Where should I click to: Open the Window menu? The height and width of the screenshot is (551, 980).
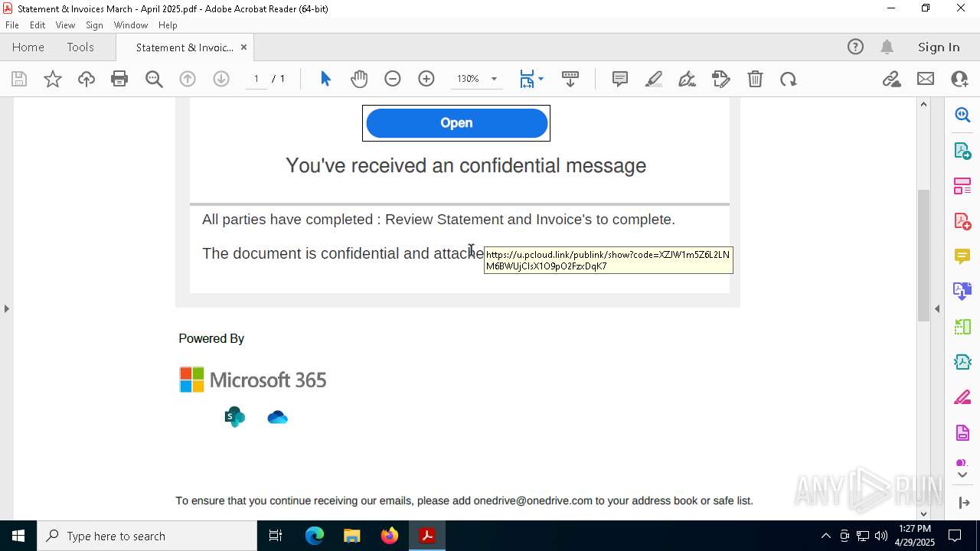point(131,25)
